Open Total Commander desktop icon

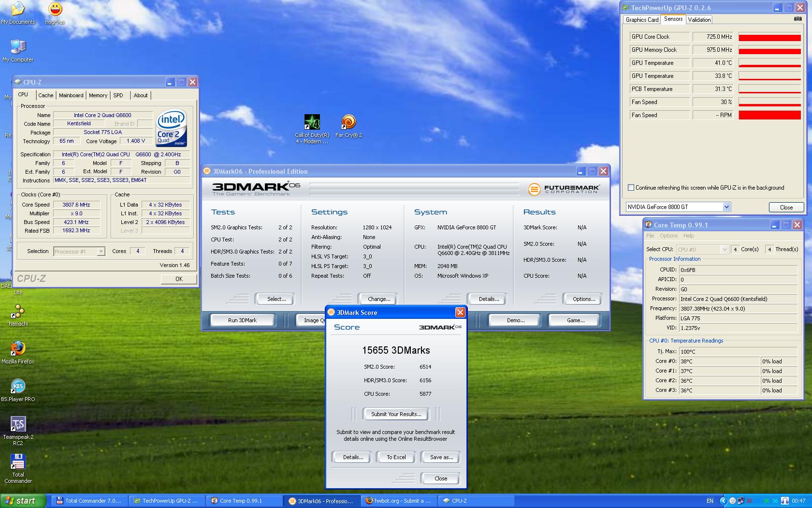[18, 469]
